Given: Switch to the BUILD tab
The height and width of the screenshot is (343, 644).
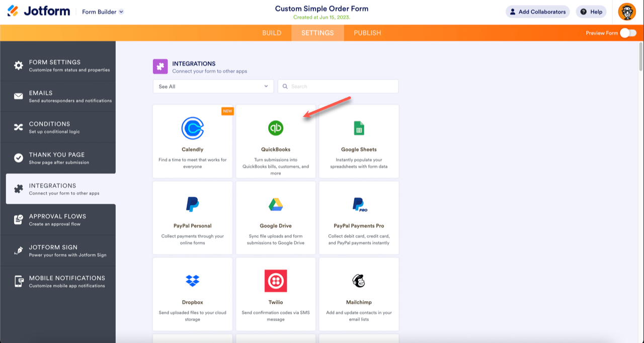Looking at the screenshot, I should coord(272,33).
